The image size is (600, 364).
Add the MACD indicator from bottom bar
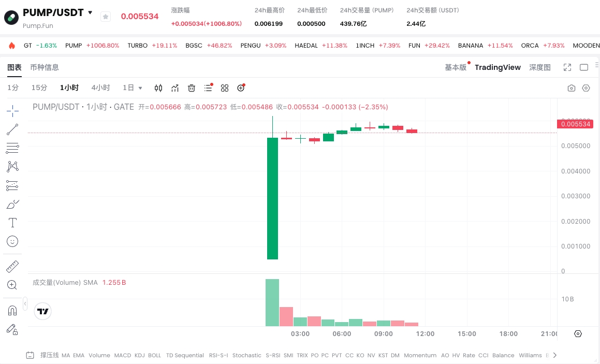123,355
